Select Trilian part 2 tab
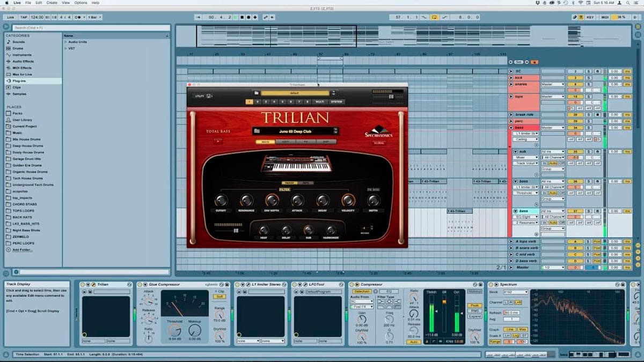Viewport: 644px width, 362px height. click(258, 101)
